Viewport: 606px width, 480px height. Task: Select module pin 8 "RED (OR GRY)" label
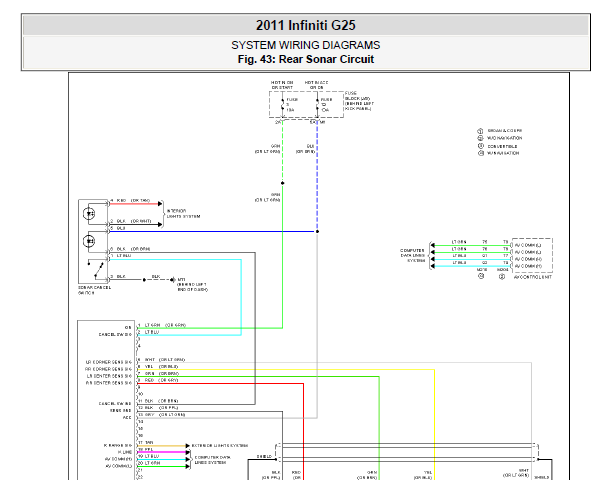click(x=162, y=380)
